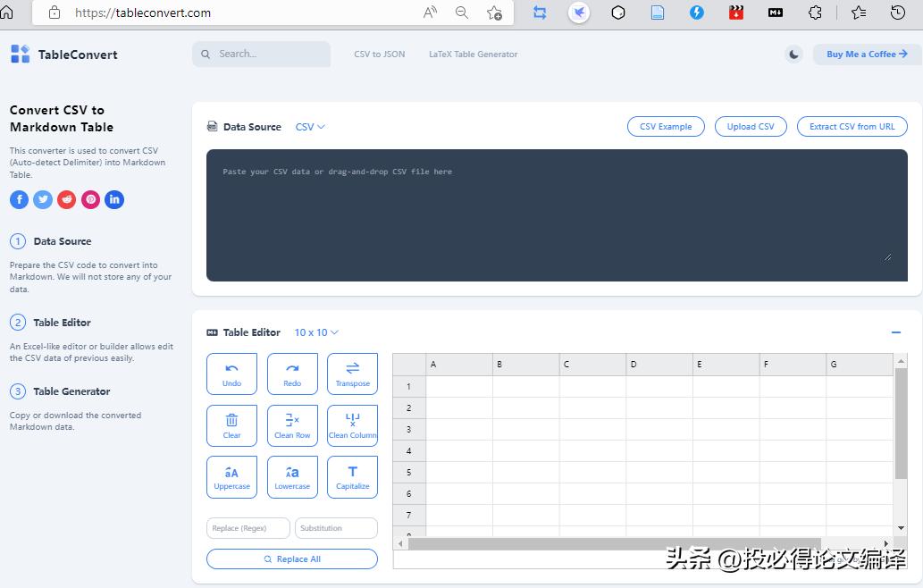Click the table horizontal scrollbar thumb
923x588 pixels.
(x=615, y=543)
